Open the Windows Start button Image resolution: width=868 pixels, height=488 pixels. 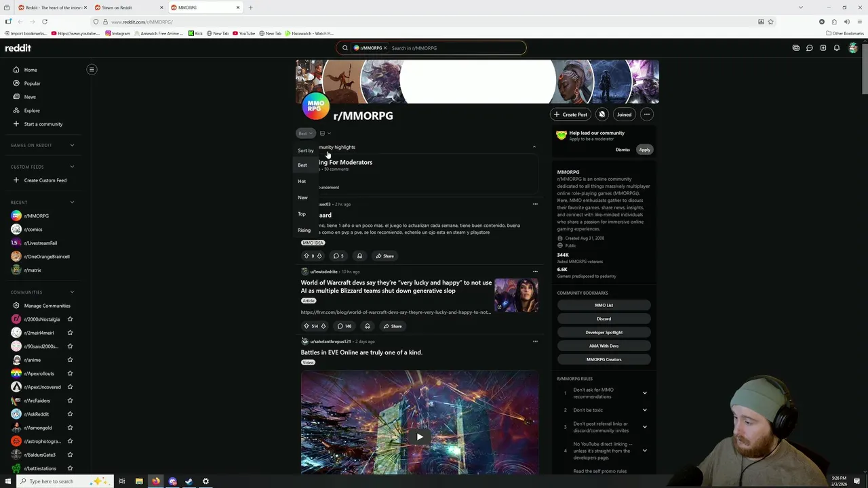click(8, 481)
